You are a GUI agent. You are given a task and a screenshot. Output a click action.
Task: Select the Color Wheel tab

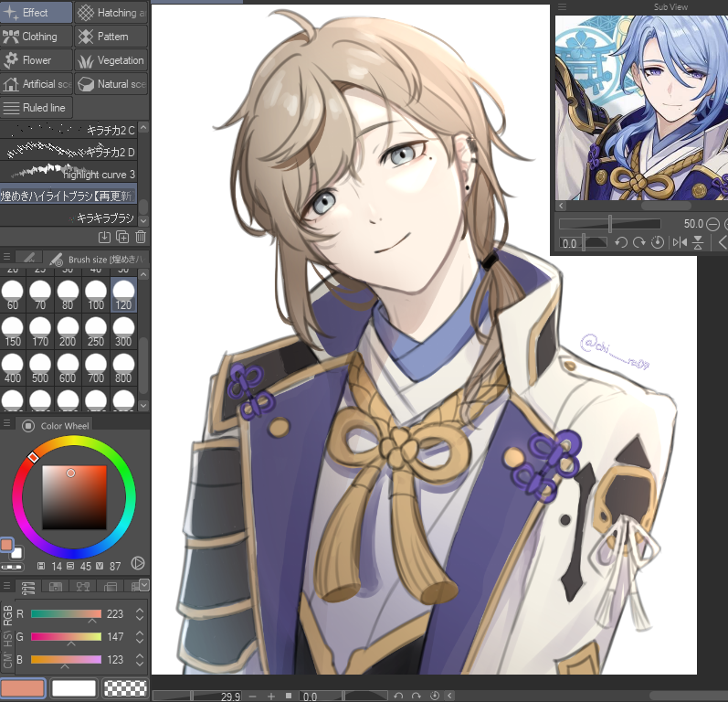(55, 425)
